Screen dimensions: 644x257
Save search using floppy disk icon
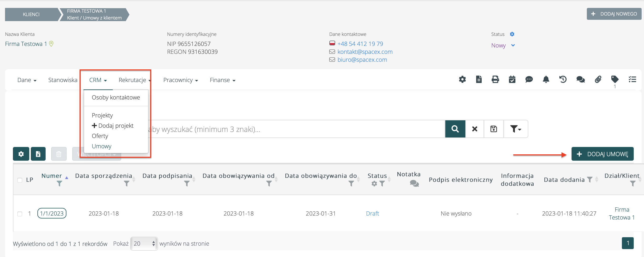[494, 129]
